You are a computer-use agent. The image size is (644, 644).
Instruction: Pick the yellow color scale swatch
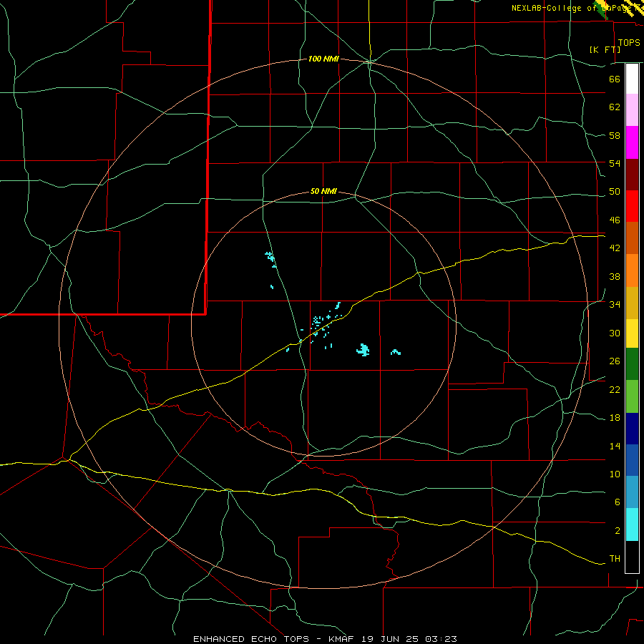click(632, 333)
